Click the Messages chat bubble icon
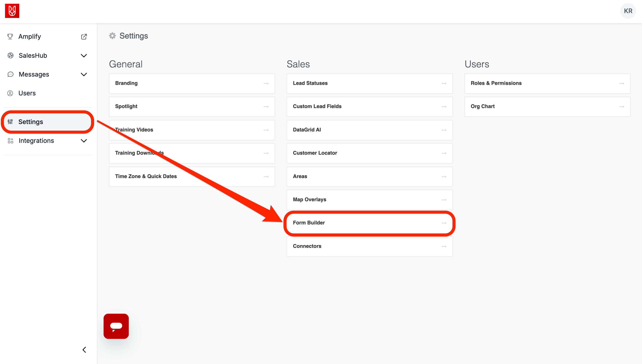The height and width of the screenshot is (364, 642). [x=11, y=74]
